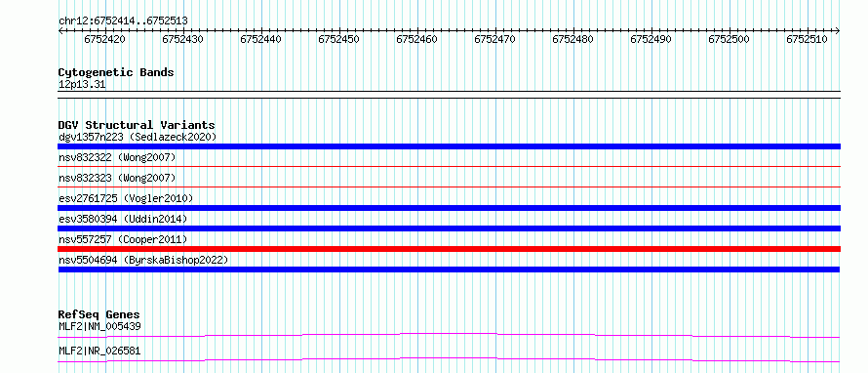868x373 pixels.
Task: Open gene label MLF2|NR_026581
Action: (x=99, y=351)
